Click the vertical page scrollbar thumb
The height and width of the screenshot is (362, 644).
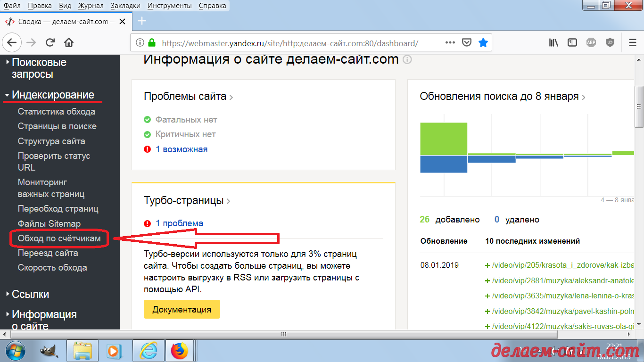639,107
